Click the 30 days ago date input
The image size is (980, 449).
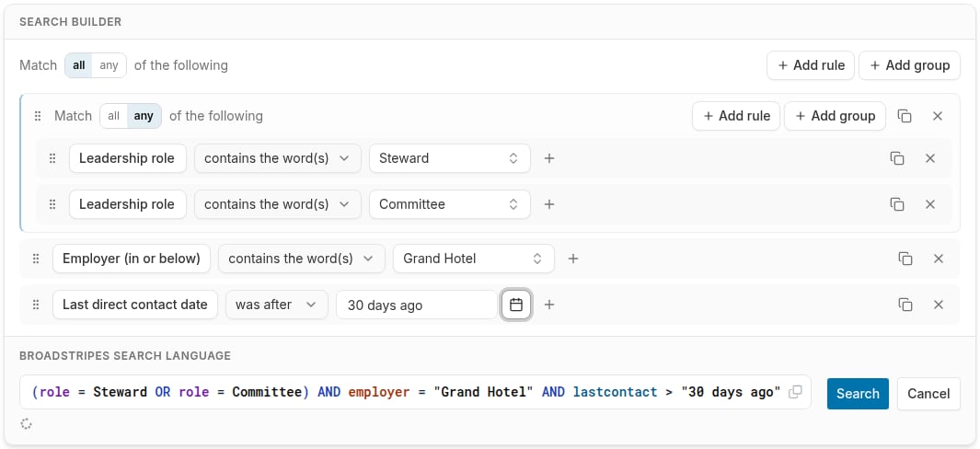(416, 305)
